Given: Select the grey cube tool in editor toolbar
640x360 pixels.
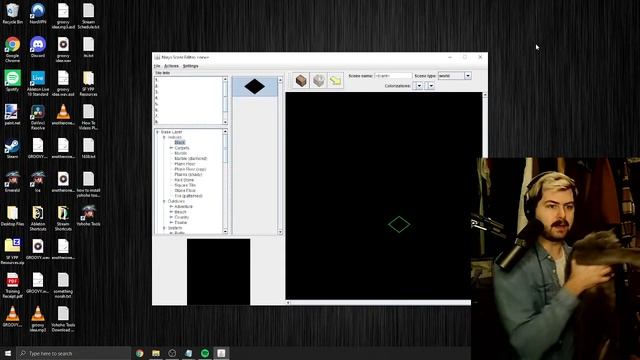Looking at the screenshot, I should [318, 81].
